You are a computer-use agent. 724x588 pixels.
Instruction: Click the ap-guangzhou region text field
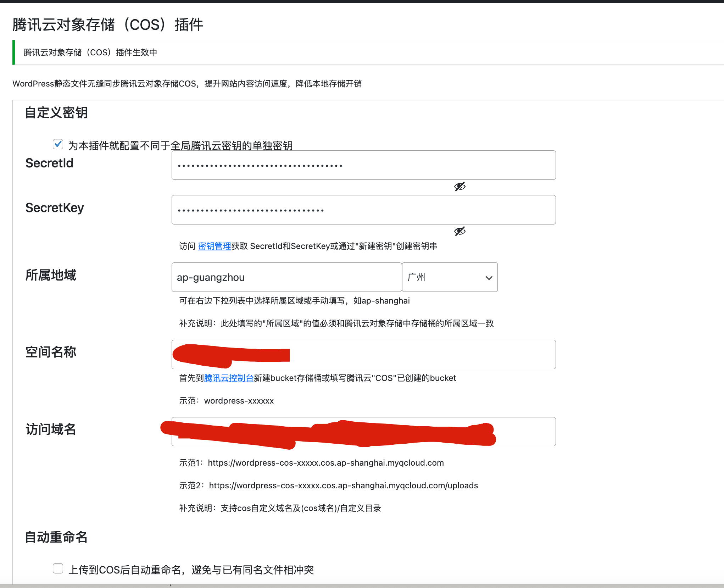tap(286, 277)
